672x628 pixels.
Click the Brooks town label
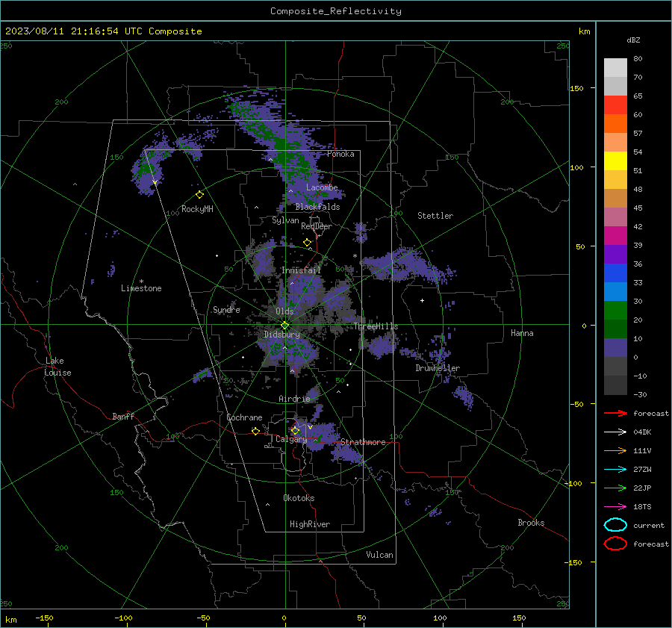coord(531,523)
